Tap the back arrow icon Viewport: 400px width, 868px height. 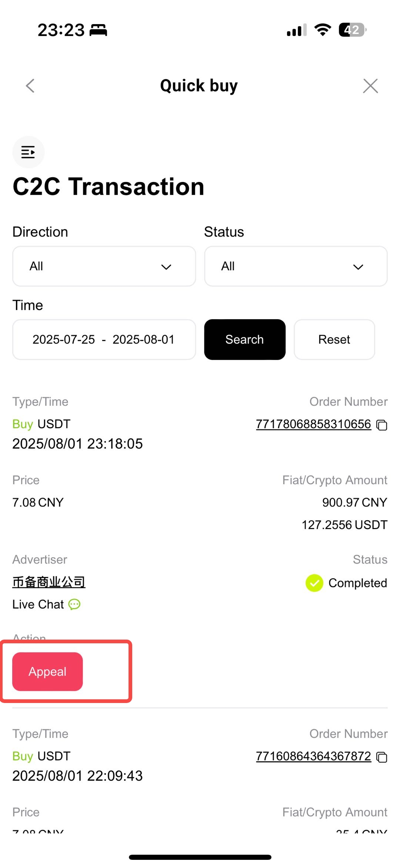(x=30, y=86)
